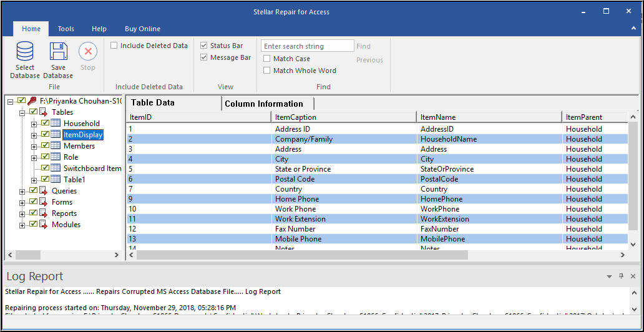Viewport: 644px width, 332px height.
Task: Open the Tools ribbon tab
Action: coord(66,29)
